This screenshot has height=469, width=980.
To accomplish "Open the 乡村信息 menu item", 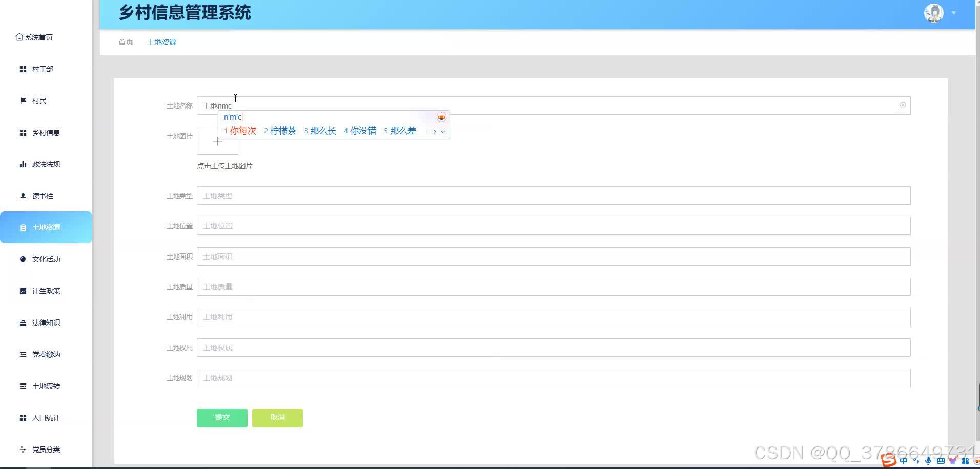I will point(46,133).
